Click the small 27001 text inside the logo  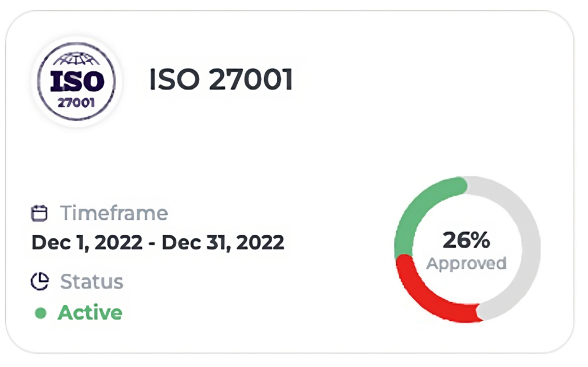click(x=76, y=104)
